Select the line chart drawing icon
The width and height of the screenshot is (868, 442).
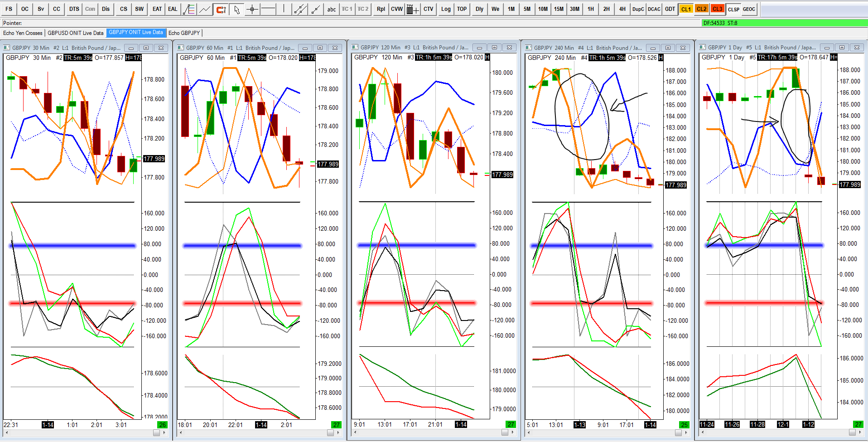coord(205,9)
